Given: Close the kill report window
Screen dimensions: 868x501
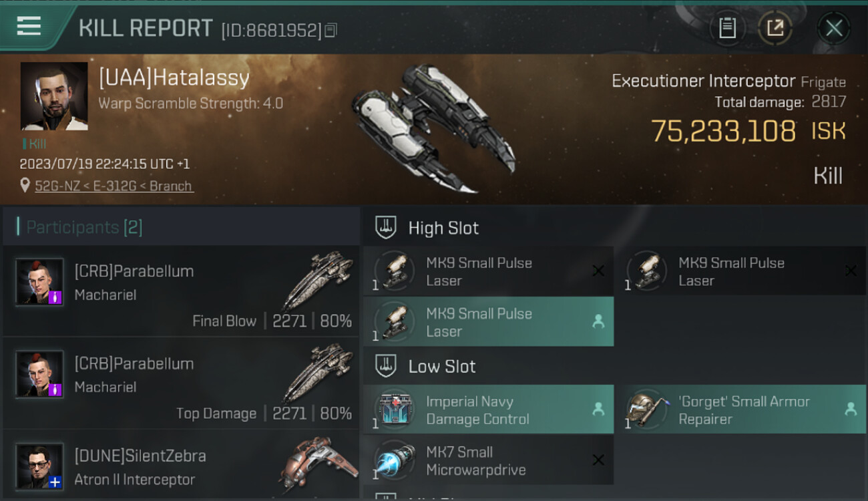Looking at the screenshot, I should pos(833,28).
